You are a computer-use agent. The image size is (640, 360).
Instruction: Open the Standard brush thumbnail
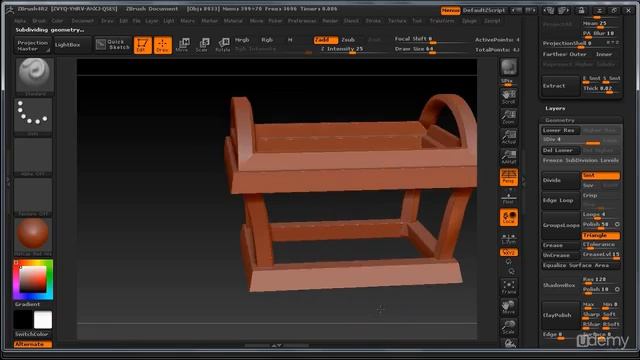pos(34,77)
